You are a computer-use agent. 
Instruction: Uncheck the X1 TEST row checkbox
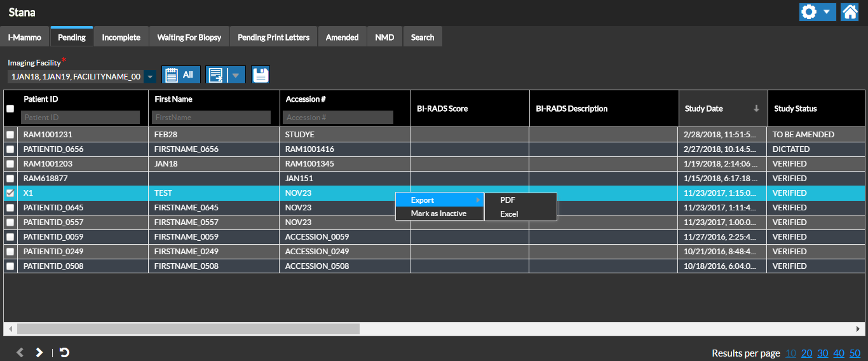pos(10,193)
